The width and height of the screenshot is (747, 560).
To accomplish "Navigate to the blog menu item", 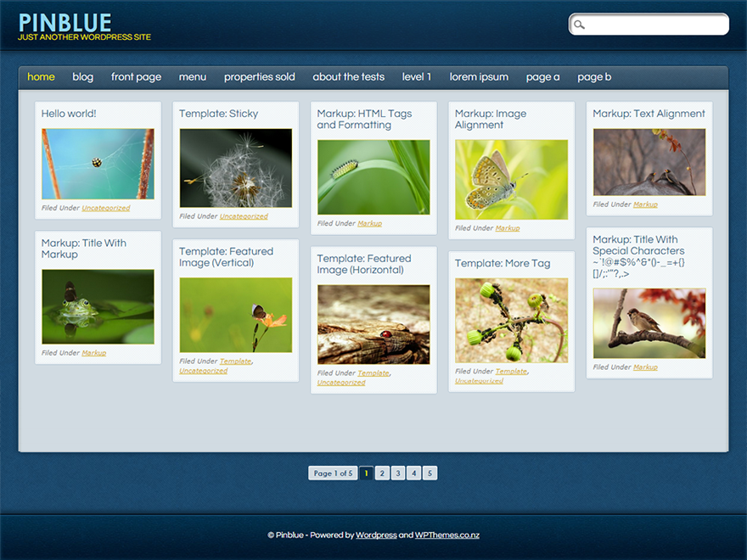I will tap(82, 77).
